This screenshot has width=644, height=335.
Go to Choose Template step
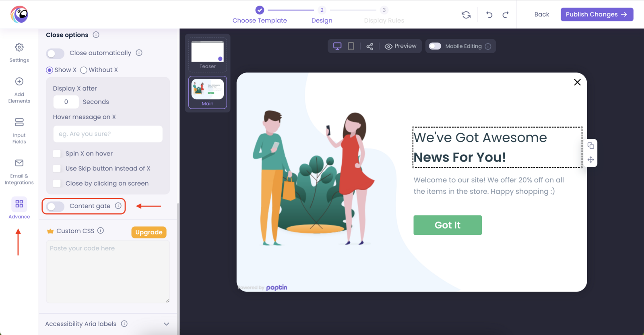point(260,15)
